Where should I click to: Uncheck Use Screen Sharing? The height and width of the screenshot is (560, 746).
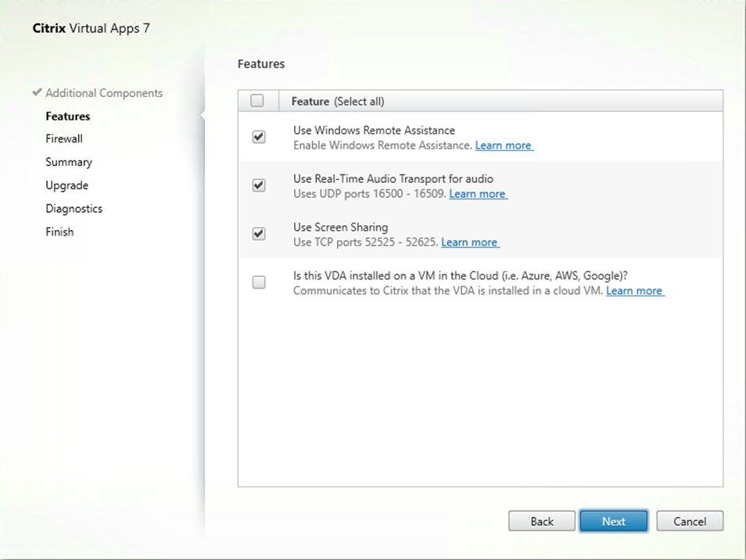tap(259, 234)
